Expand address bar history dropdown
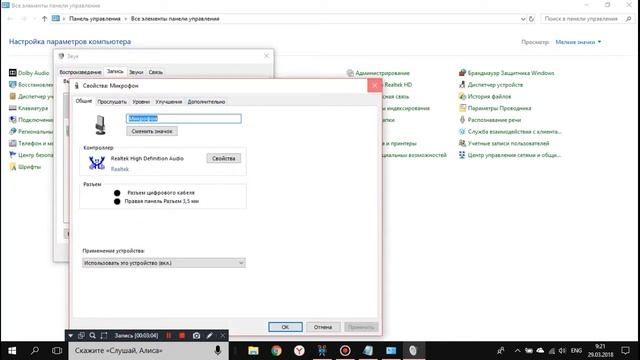Viewport: 640px width, 360px height. (x=523, y=19)
